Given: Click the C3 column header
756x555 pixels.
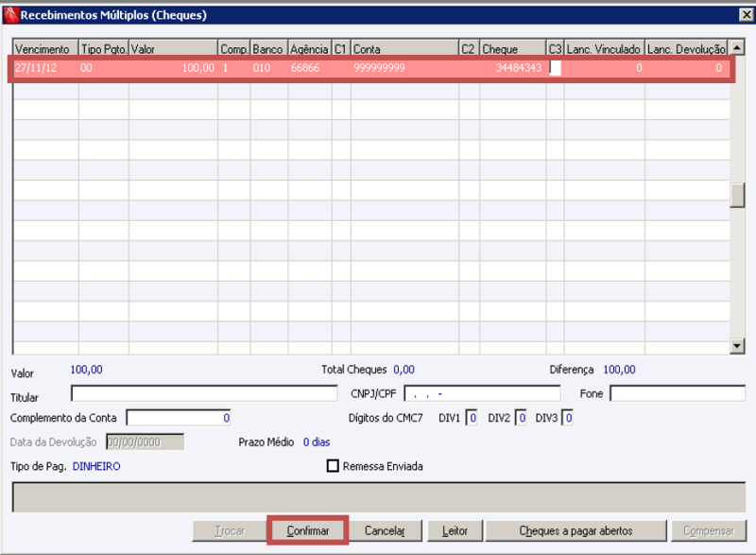Looking at the screenshot, I should 555,49.
